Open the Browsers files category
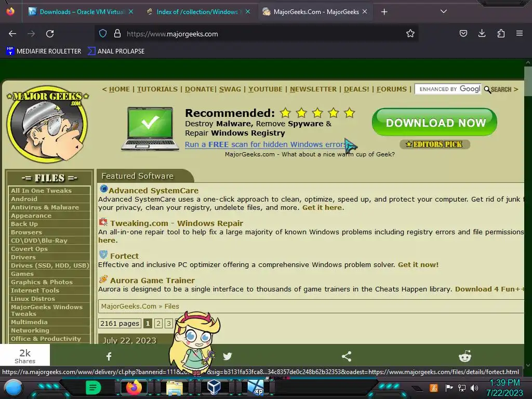 (26, 232)
